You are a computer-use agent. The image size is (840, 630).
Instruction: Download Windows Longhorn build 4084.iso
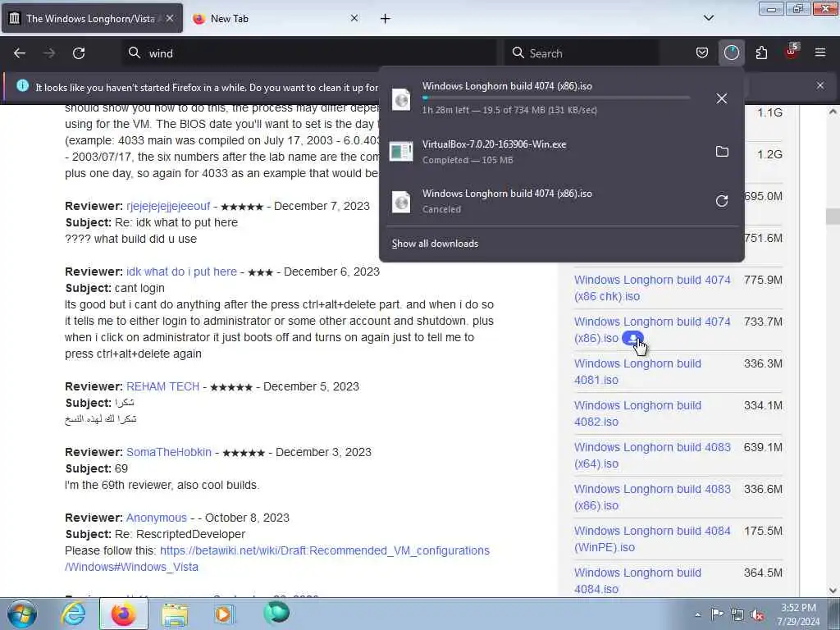point(637,580)
